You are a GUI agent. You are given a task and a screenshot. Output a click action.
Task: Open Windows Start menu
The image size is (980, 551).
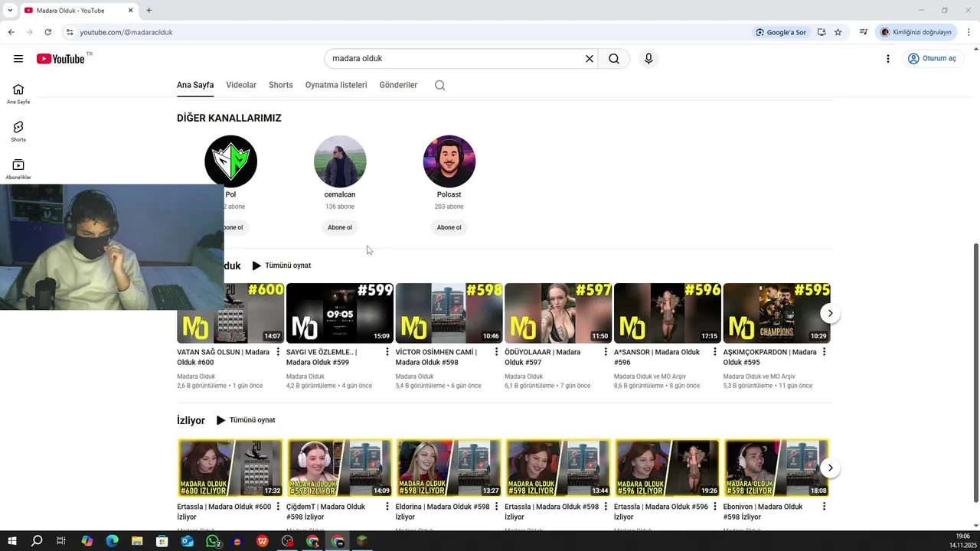pos(12,541)
